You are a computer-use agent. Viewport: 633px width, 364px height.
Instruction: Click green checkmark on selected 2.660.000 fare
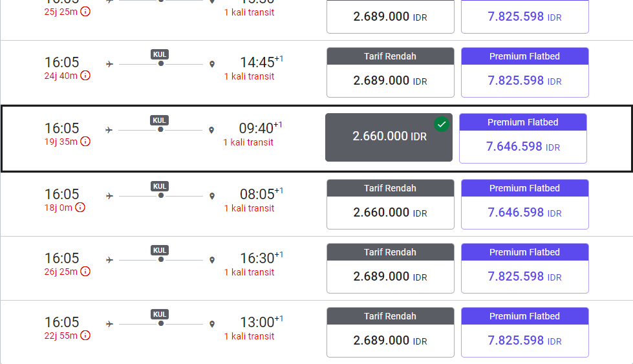442,124
